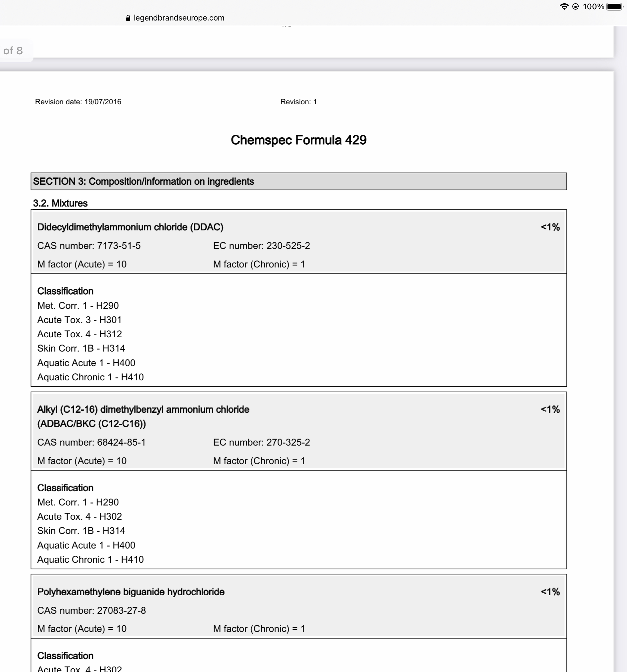Screen dimensions: 627x672
Task: Tap the Chemspec Formula 429 title
Action: [x=298, y=140]
